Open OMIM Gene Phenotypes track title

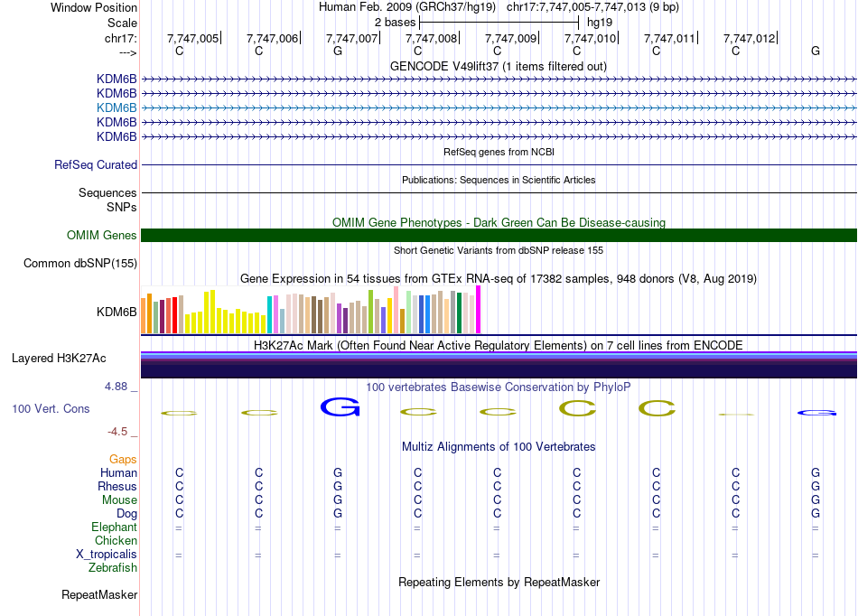(499, 222)
